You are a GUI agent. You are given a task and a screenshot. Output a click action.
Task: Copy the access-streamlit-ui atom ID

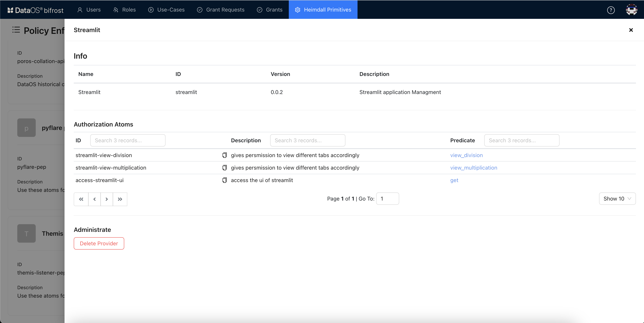tap(224, 180)
